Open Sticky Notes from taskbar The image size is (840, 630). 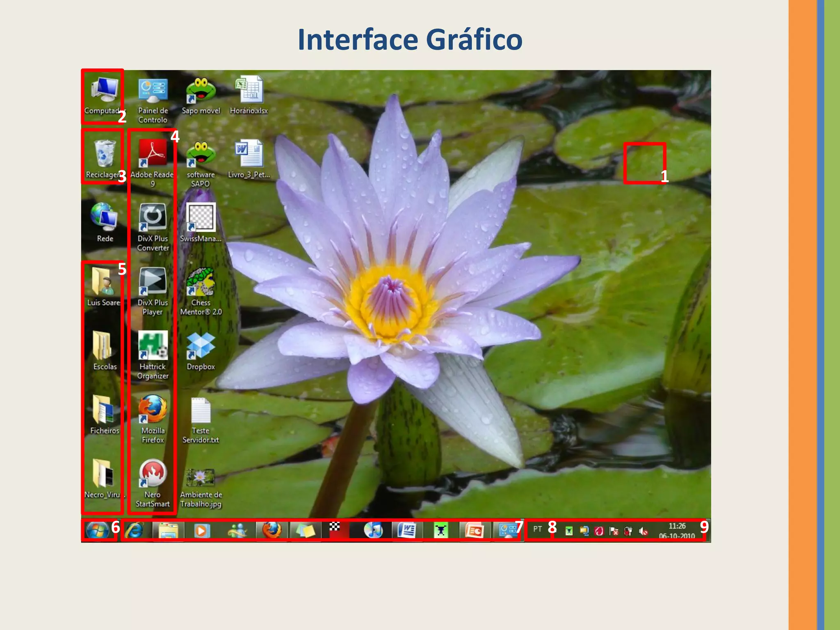point(305,531)
